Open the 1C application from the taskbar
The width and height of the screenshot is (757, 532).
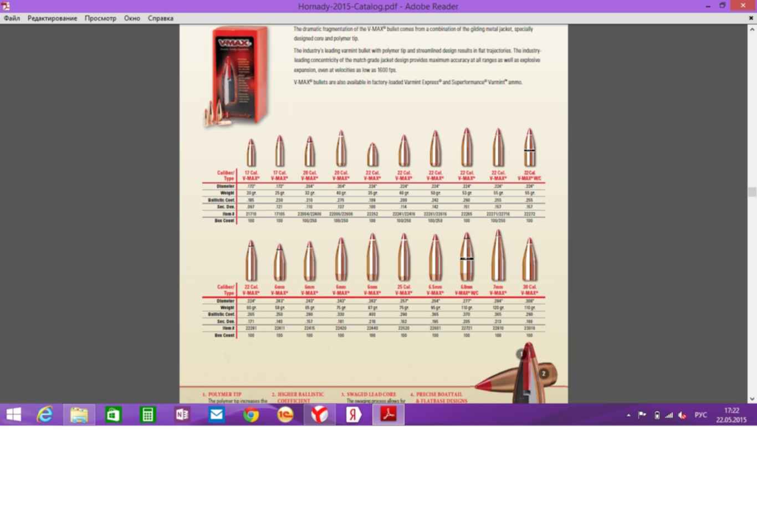pyautogui.click(x=285, y=415)
